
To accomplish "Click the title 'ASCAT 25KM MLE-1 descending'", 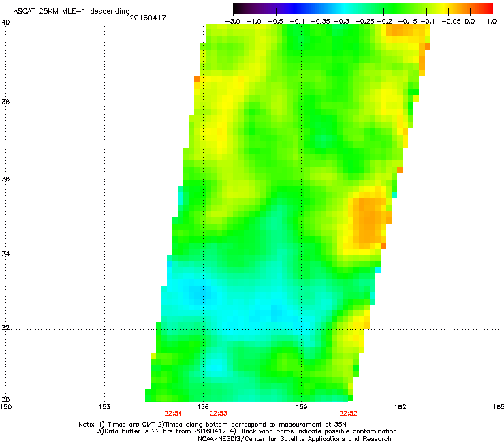I will pos(72,11).
